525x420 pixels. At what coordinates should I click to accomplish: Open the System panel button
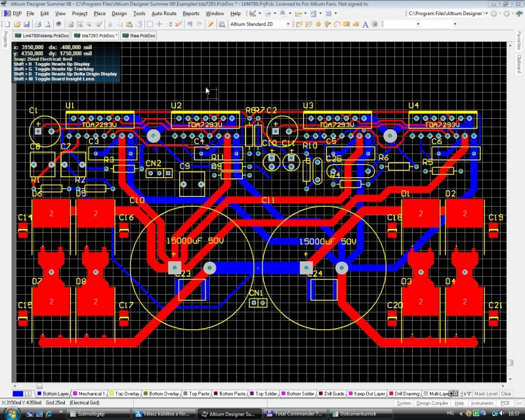point(404,403)
